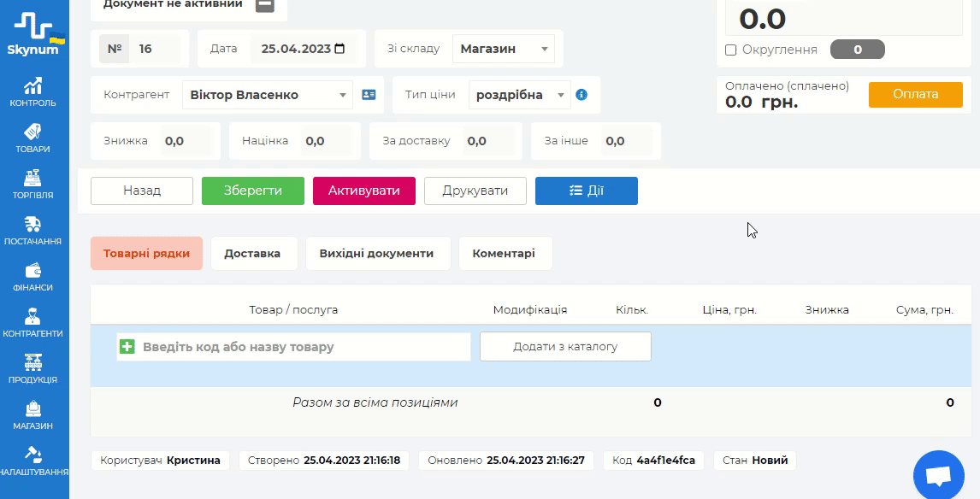Click the green plus add-item icon
Image resolution: width=980 pixels, height=499 pixels.
[x=127, y=347]
